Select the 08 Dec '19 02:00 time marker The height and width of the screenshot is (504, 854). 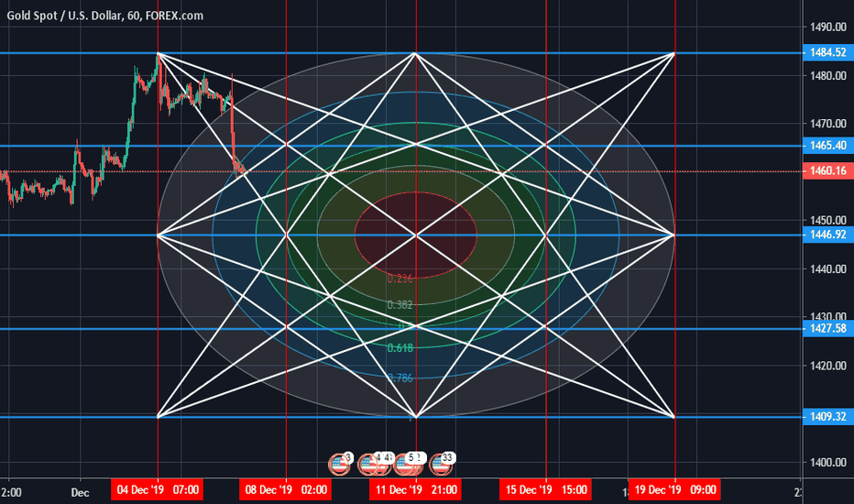point(286,489)
